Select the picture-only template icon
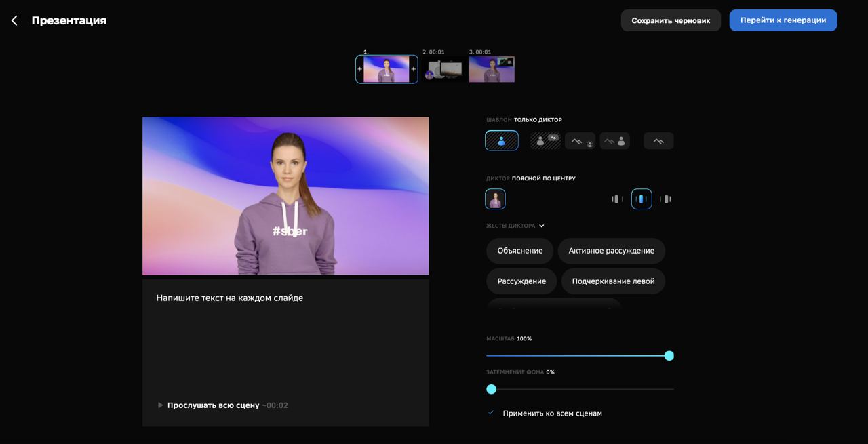 point(658,140)
